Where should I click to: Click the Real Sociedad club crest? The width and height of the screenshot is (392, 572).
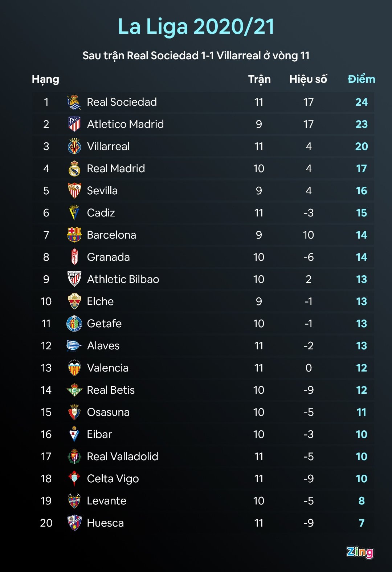click(74, 102)
